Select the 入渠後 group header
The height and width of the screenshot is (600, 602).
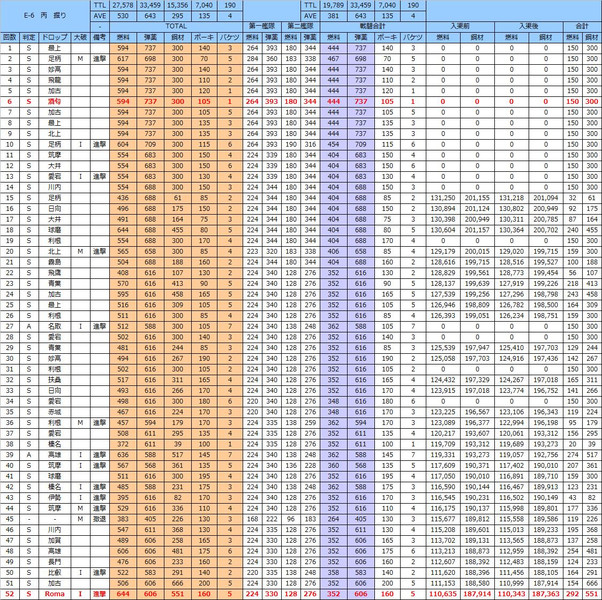coord(529,26)
